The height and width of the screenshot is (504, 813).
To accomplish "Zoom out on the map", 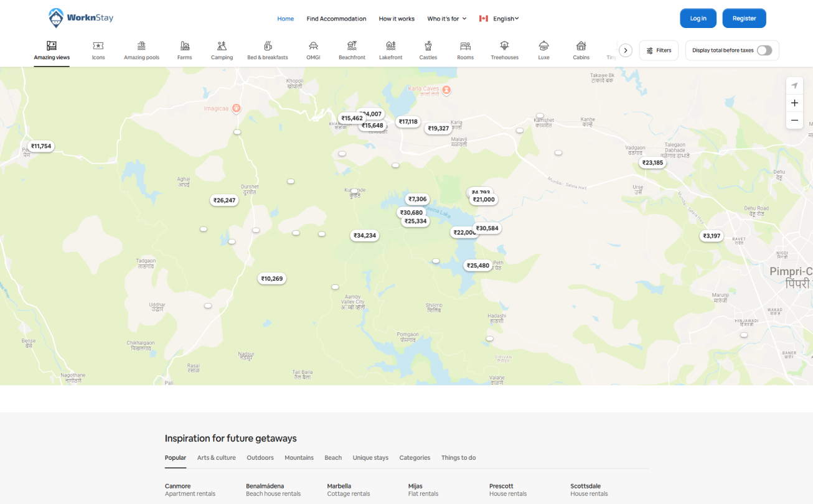I will pyautogui.click(x=794, y=120).
